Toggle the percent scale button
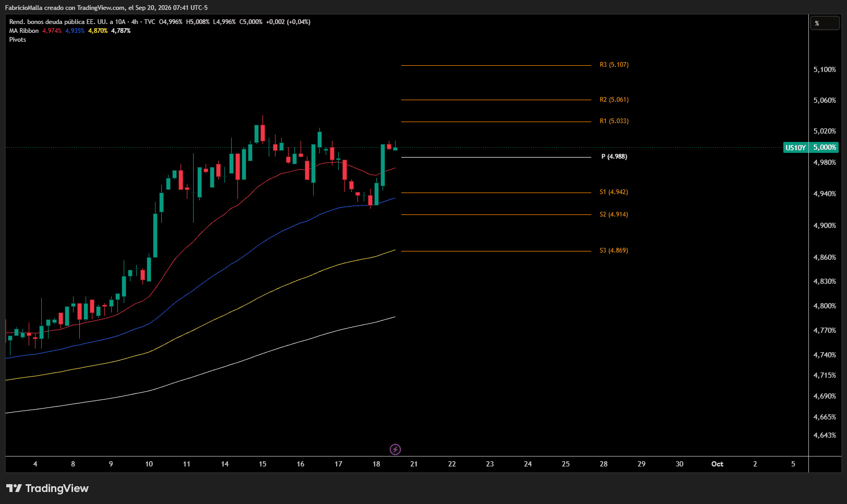Screen dimensions: 847x504 click(x=825, y=23)
